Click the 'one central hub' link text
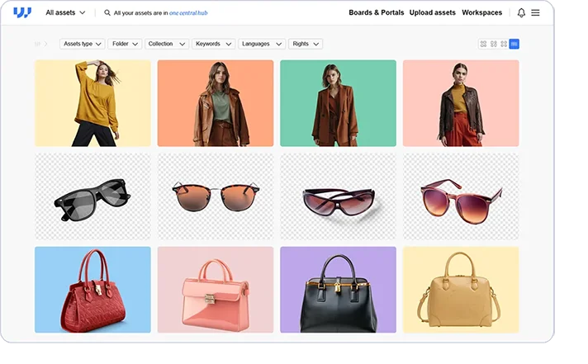Viewport: 588px width, 364px height. coord(188,12)
